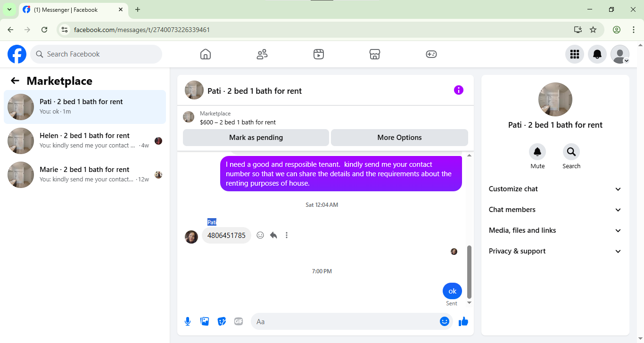Click the chat scrollbar thumb

pyautogui.click(x=469, y=272)
